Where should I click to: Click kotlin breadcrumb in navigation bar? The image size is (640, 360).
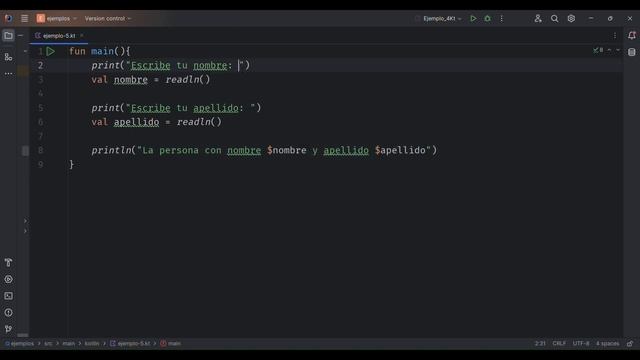[92, 344]
